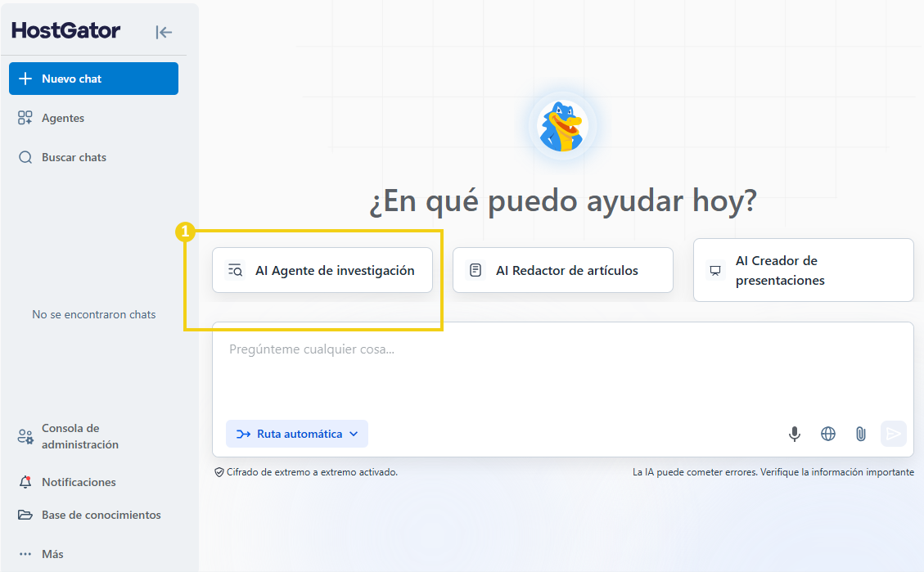Click the plus icon in Nuevo chat
This screenshot has width=924, height=572.
pos(25,79)
